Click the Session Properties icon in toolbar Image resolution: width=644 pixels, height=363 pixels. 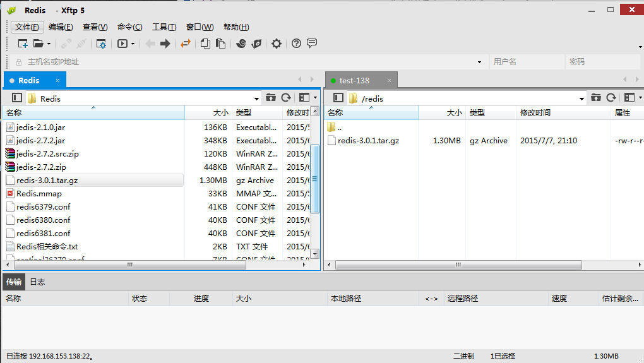coord(101,44)
